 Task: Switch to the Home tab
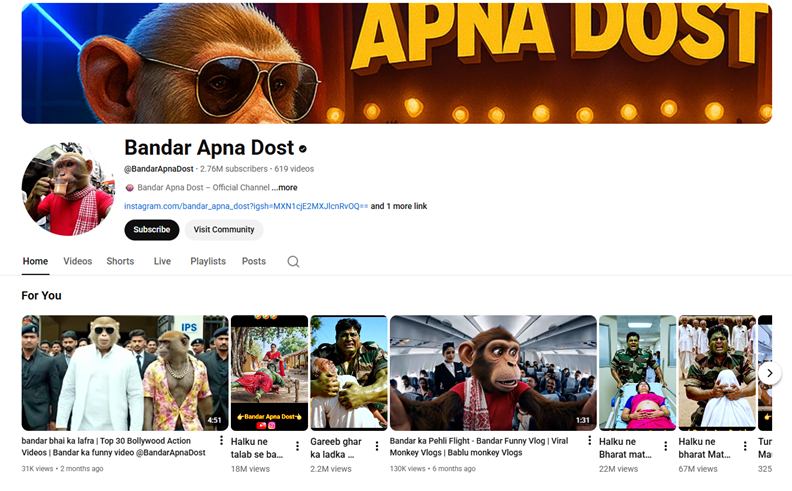(35, 261)
